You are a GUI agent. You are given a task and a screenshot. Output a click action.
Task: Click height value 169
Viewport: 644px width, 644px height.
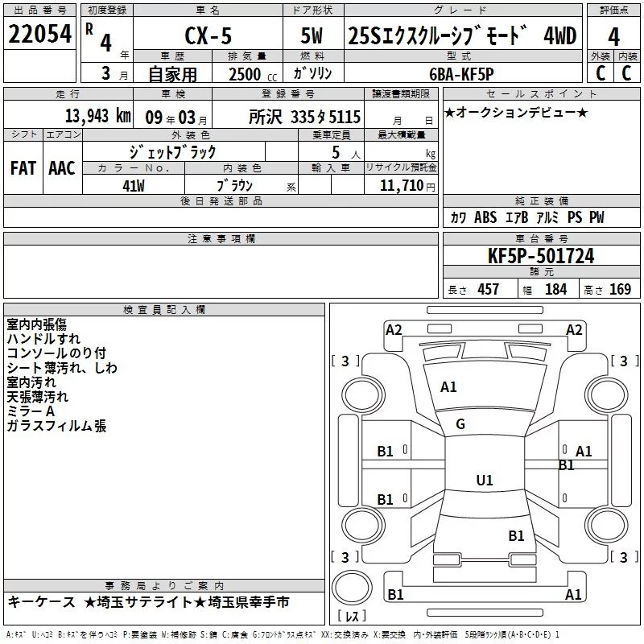click(620, 290)
